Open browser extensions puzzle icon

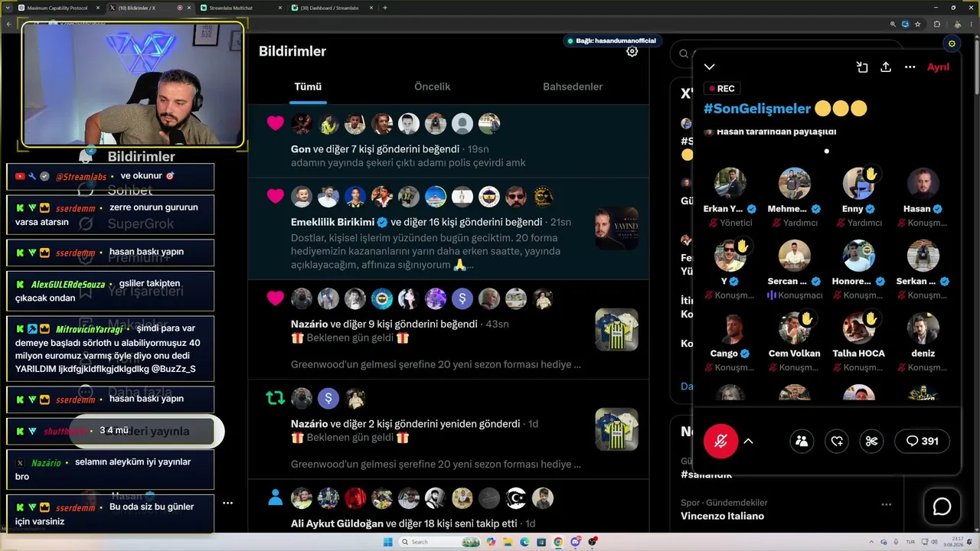(x=936, y=24)
